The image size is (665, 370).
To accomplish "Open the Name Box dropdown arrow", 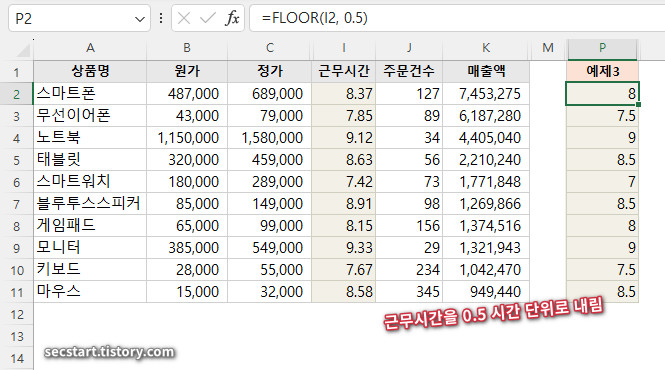I will point(140,19).
